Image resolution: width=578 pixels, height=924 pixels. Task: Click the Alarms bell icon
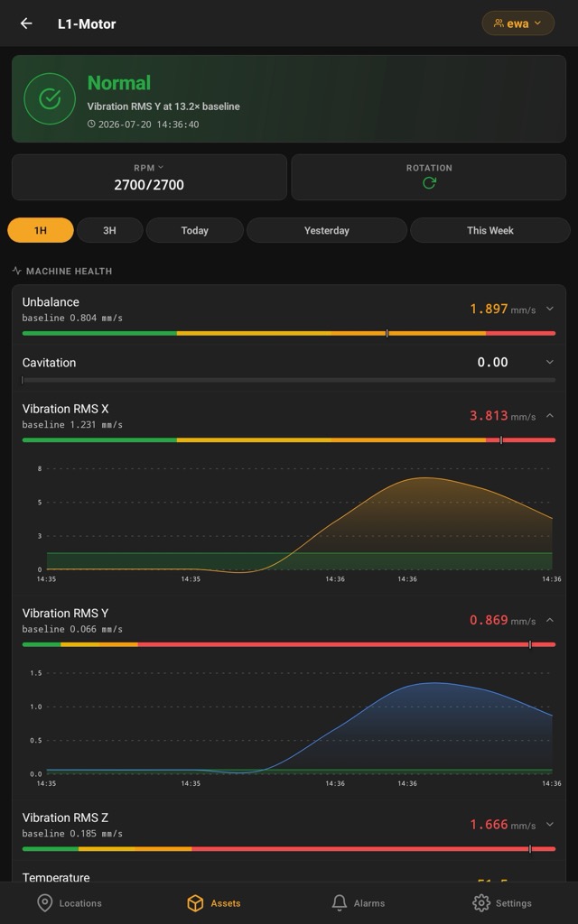pos(340,902)
